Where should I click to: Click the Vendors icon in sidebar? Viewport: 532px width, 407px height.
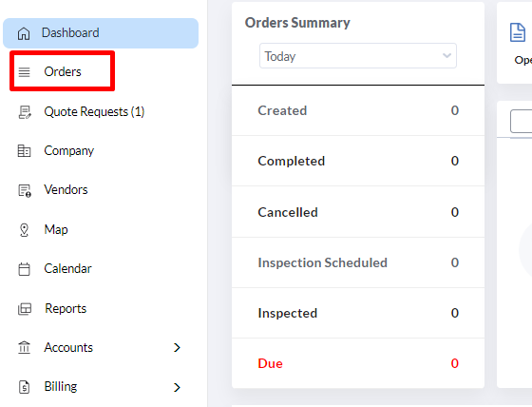point(25,190)
